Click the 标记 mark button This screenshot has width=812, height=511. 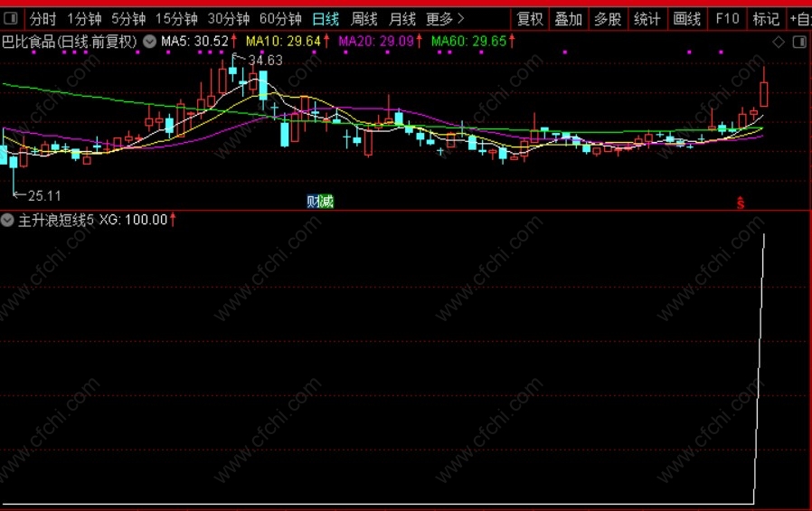tap(766, 20)
